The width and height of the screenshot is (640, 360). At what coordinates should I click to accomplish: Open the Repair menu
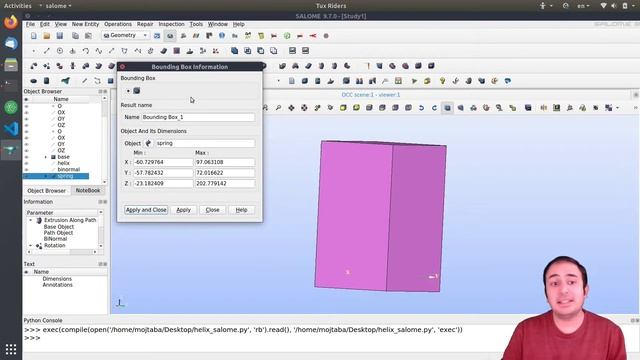145,24
